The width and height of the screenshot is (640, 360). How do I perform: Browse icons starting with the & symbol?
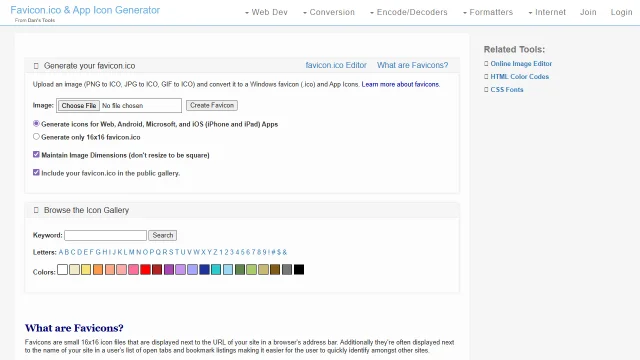(285, 252)
